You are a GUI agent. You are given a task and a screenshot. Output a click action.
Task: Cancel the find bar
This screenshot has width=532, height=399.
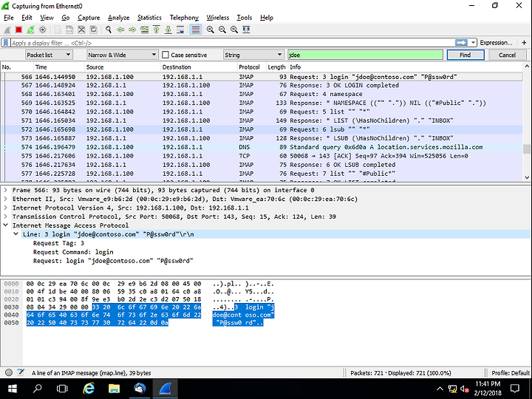point(507,55)
